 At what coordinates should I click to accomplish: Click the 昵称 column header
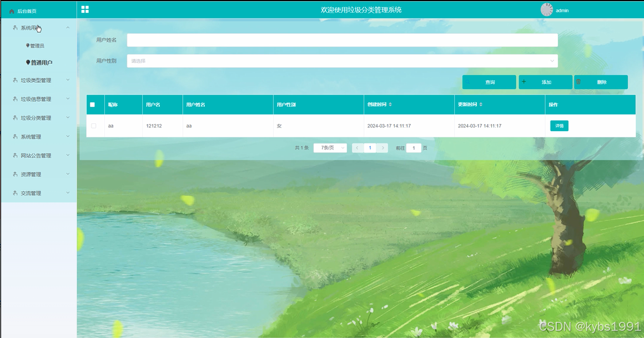[x=113, y=105]
